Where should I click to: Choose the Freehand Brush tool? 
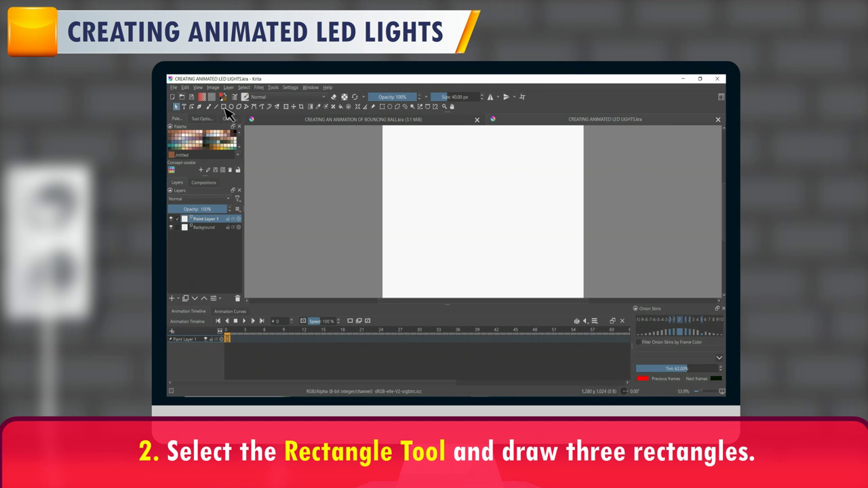click(x=209, y=106)
